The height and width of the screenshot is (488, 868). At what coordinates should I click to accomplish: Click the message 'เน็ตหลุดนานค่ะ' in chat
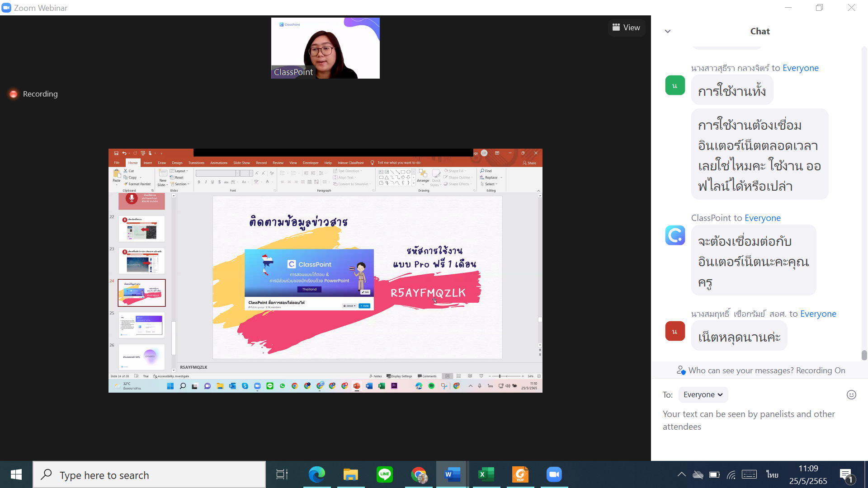[x=739, y=337]
